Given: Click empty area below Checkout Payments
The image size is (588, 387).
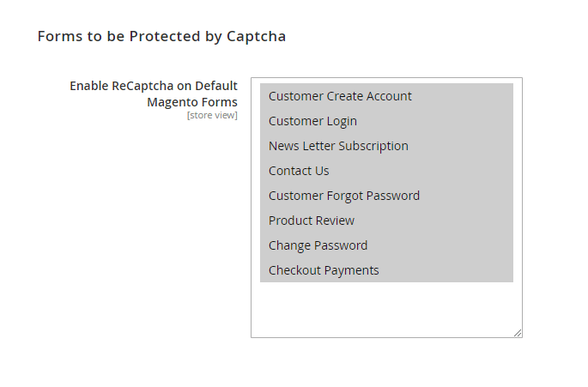Looking at the screenshot, I should tap(386, 309).
